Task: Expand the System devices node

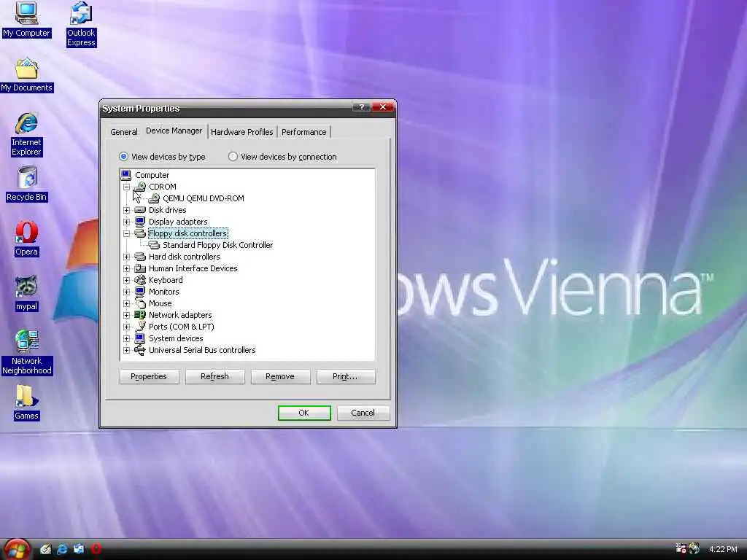Action: [x=126, y=338]
